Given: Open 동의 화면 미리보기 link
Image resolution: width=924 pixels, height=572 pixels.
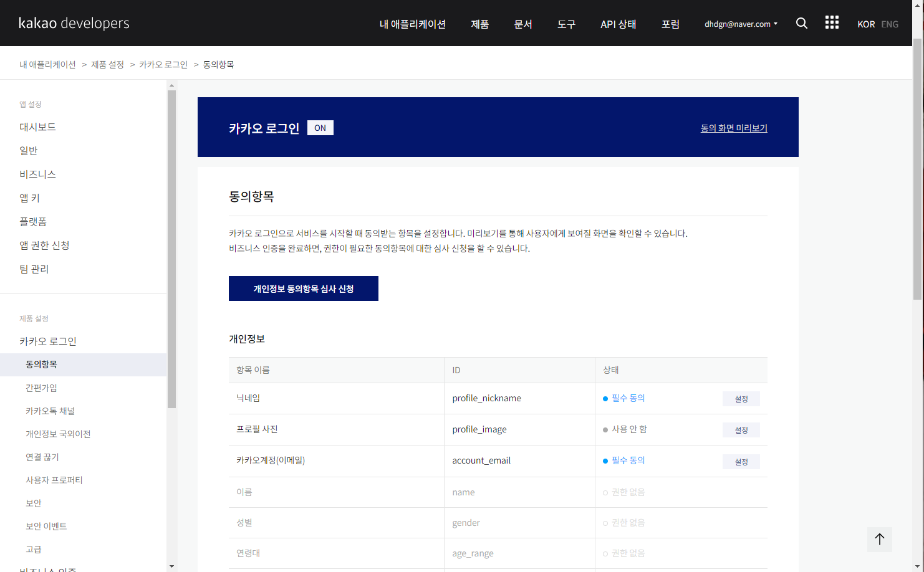Looking at the screenshot, I should point(734,128).
